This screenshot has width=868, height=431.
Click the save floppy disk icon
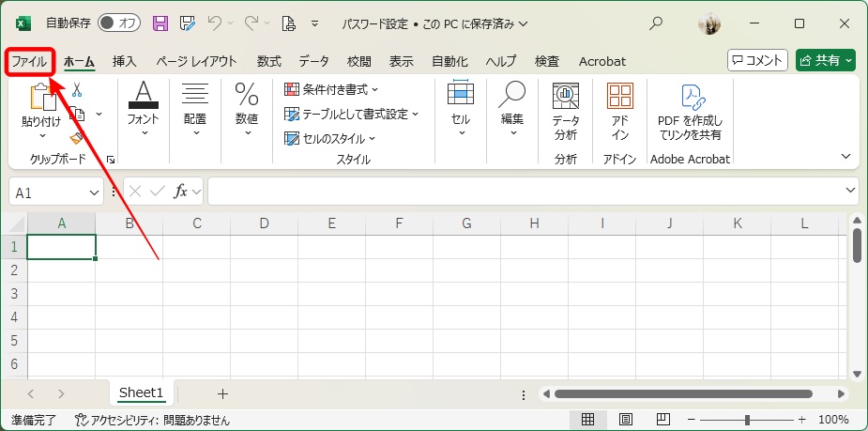click(160, 23)
